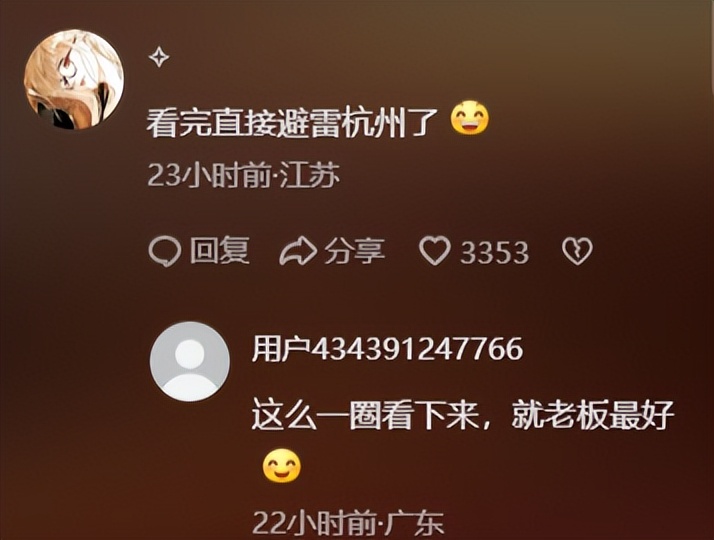
Task: Like the comment with the heart icon
Action: [x=435, y=251]
